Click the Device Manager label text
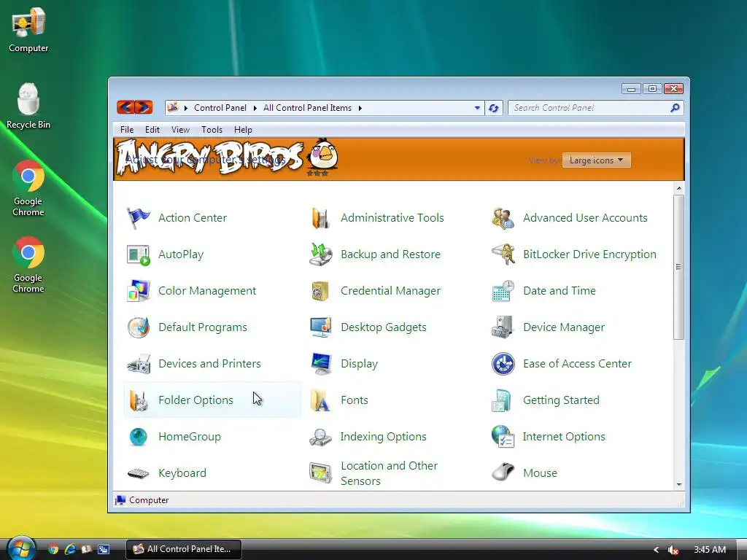This screenshot has width=747, height=560. click(564, 327)
